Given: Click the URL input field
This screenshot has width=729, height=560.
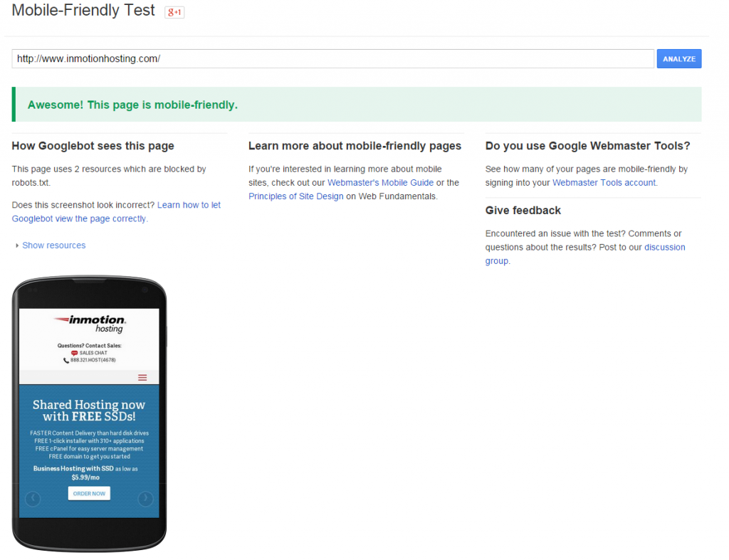Looking at the screenshot, I should click(332, 58).
